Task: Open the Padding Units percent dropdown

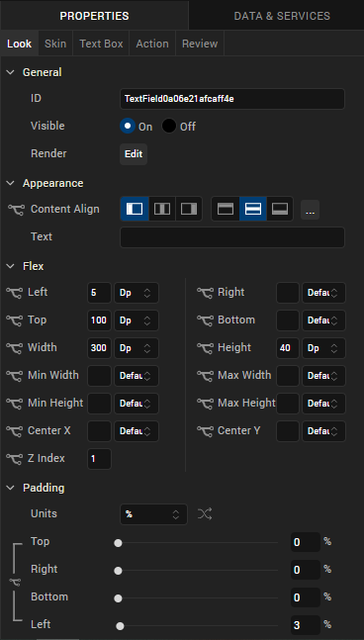Action: pyautogui.click(x=153, y=514)
